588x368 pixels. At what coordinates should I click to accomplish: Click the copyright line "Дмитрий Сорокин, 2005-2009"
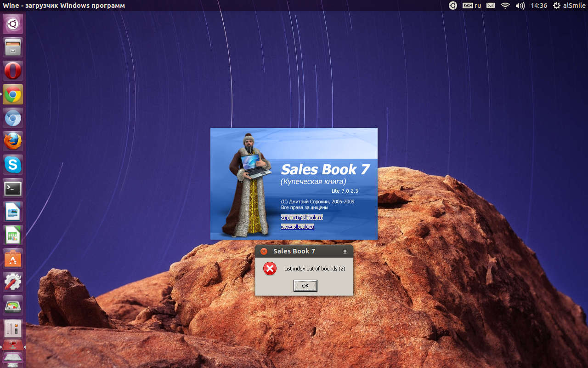(317, 201)
